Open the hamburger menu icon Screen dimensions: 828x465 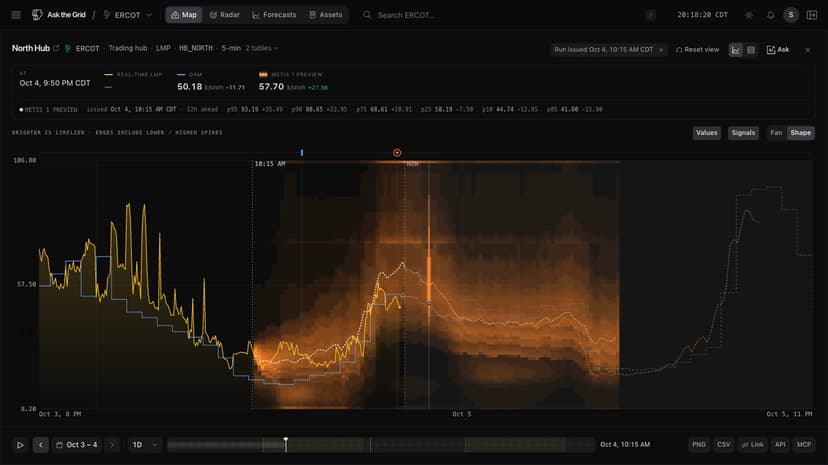16,15
